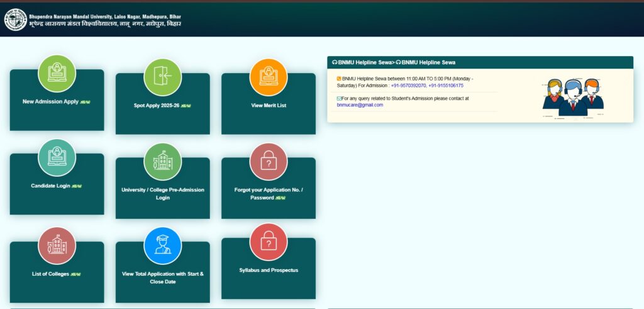Select the Candidate Login circular icon

click(x=57, y=157)
